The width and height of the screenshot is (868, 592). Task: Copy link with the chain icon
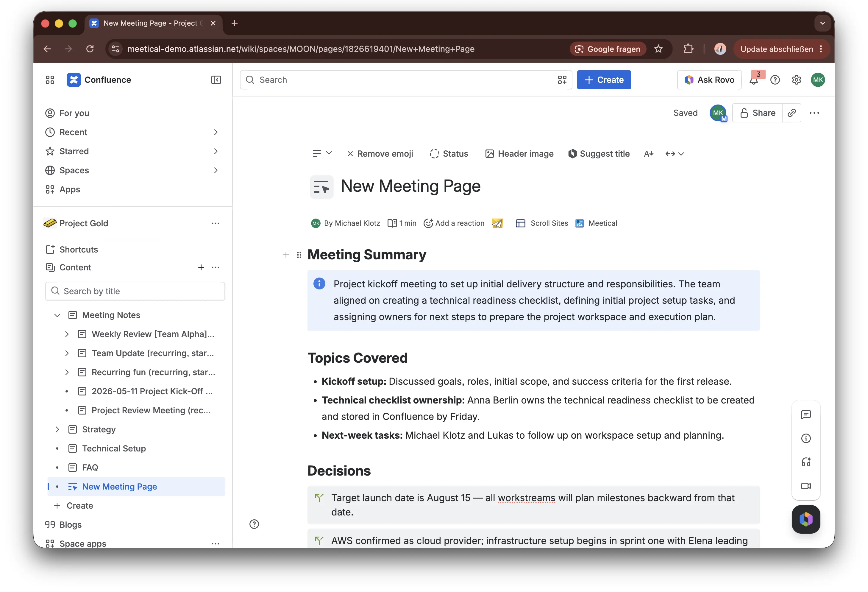point(792,113)
